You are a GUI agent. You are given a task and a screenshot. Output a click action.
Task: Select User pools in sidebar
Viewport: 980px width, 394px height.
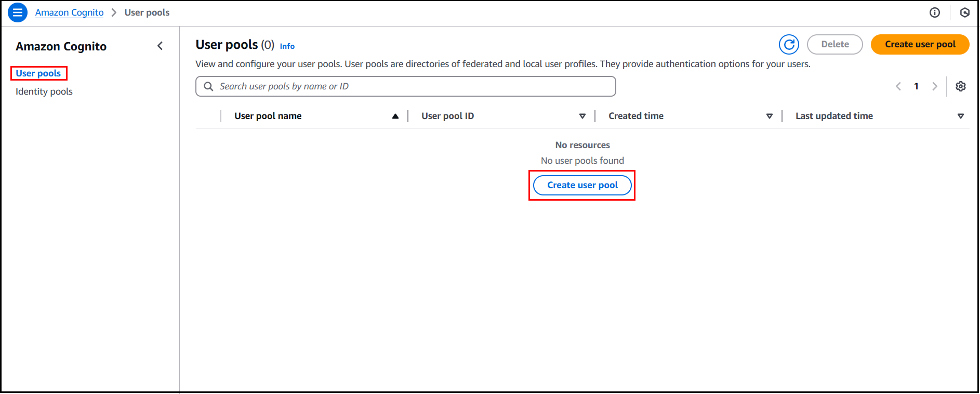click(38, 73)
